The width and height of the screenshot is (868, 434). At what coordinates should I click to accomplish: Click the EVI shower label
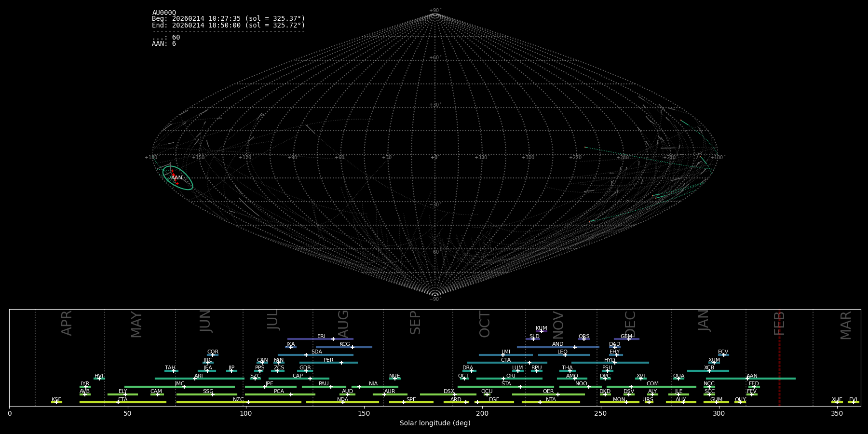(853, 400)
